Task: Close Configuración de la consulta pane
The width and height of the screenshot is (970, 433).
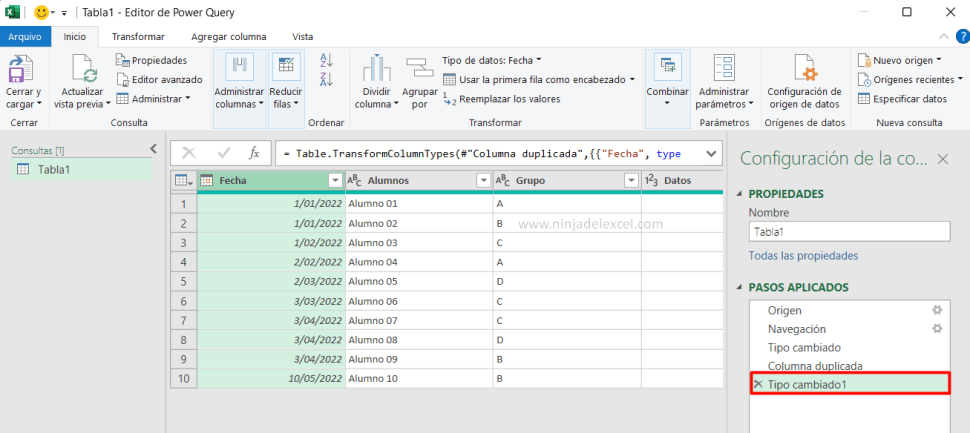Action: 943,160
